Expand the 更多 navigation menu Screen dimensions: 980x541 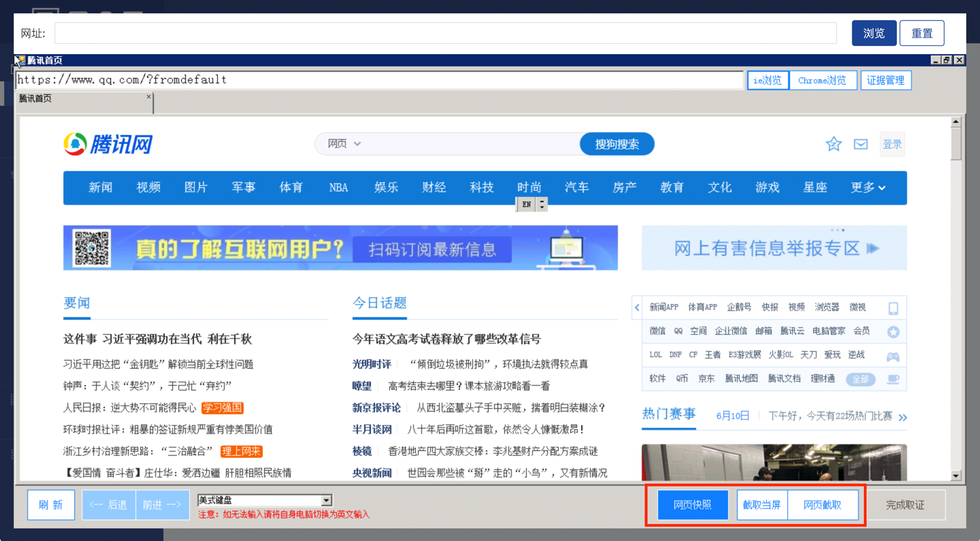(x=867, y=188)
